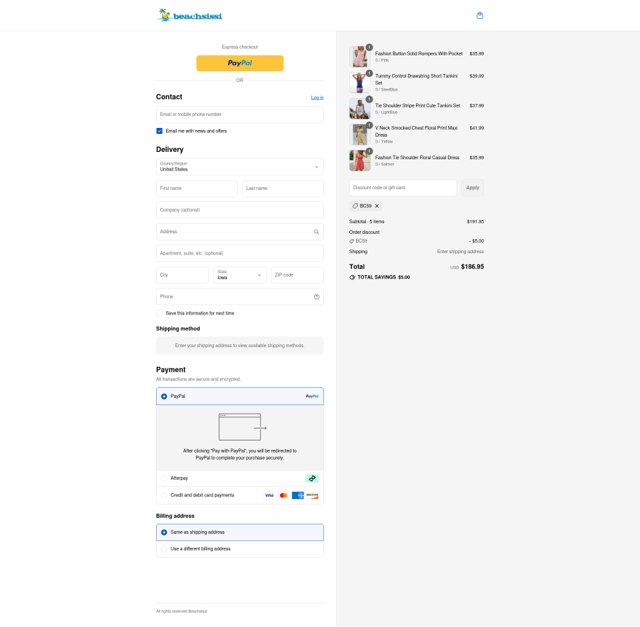Click the Log in link
The image size is (640, 627).
(317, 98)
